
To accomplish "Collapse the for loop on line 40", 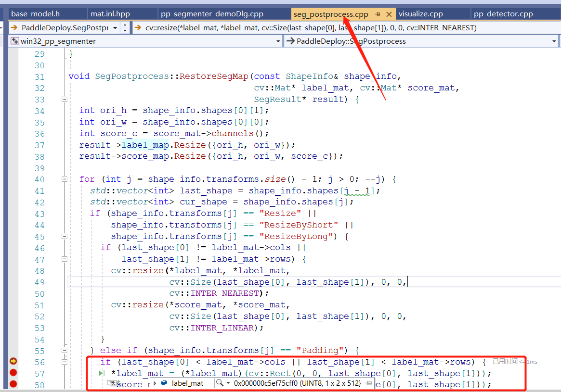I will 65,178.
